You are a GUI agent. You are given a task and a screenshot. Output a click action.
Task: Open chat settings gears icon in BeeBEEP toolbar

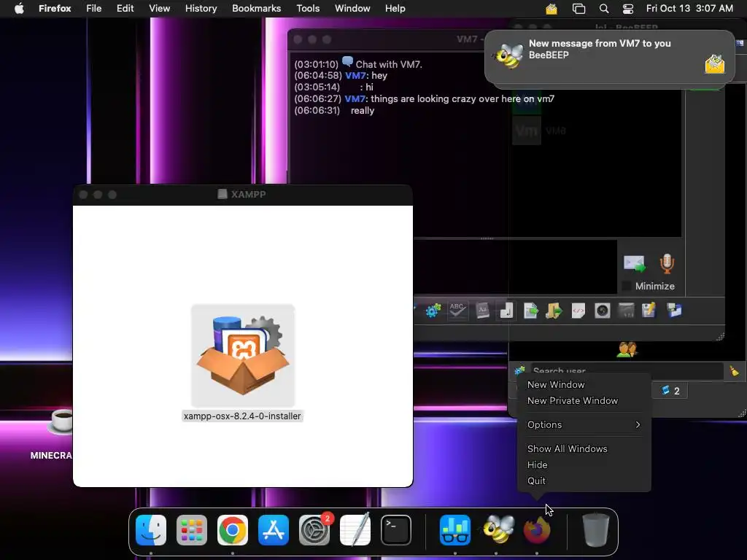(x=433, y=311)
